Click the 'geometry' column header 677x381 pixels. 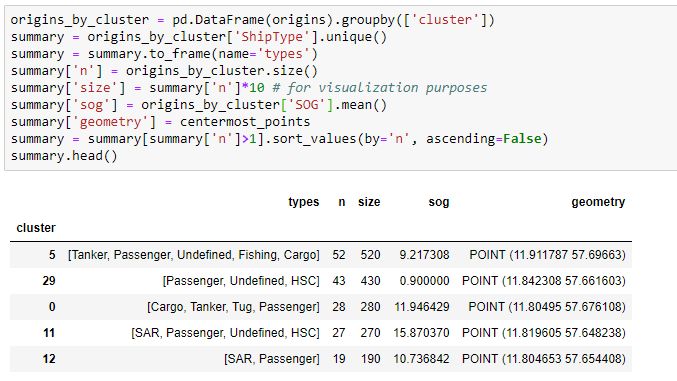598,202
